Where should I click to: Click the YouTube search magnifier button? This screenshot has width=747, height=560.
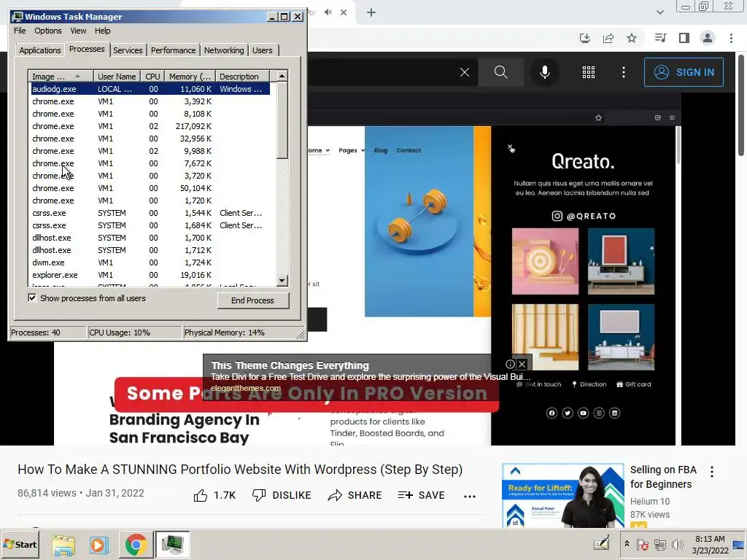coord(500,72)
